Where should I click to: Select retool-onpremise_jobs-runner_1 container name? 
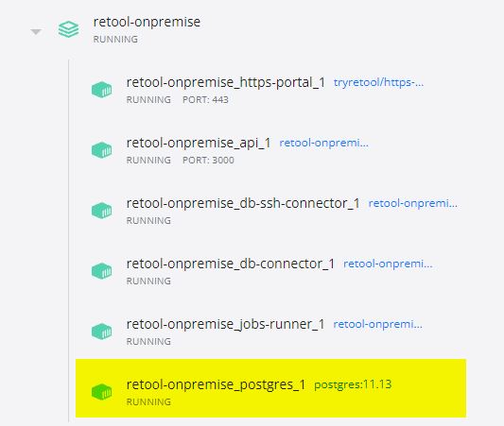point(225,324)
